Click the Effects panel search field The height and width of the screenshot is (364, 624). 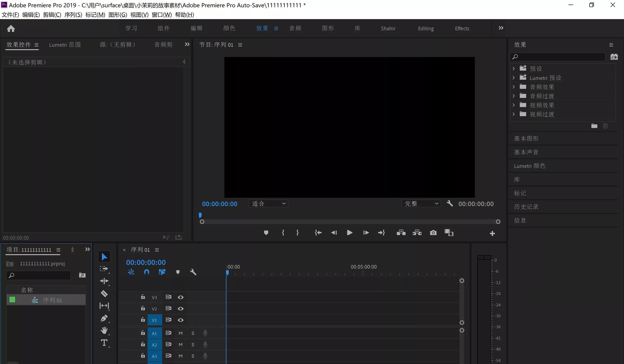pos(558,57)
